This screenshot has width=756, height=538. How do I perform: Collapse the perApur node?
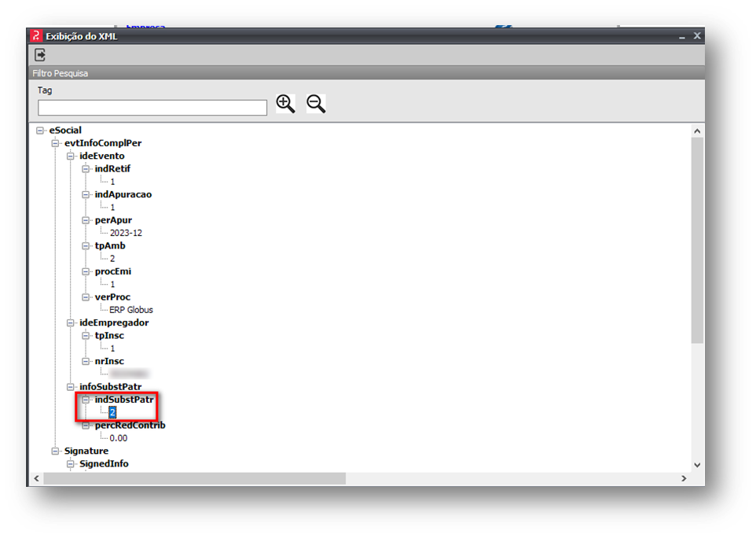pyautogui.click(x=86, y=220)
